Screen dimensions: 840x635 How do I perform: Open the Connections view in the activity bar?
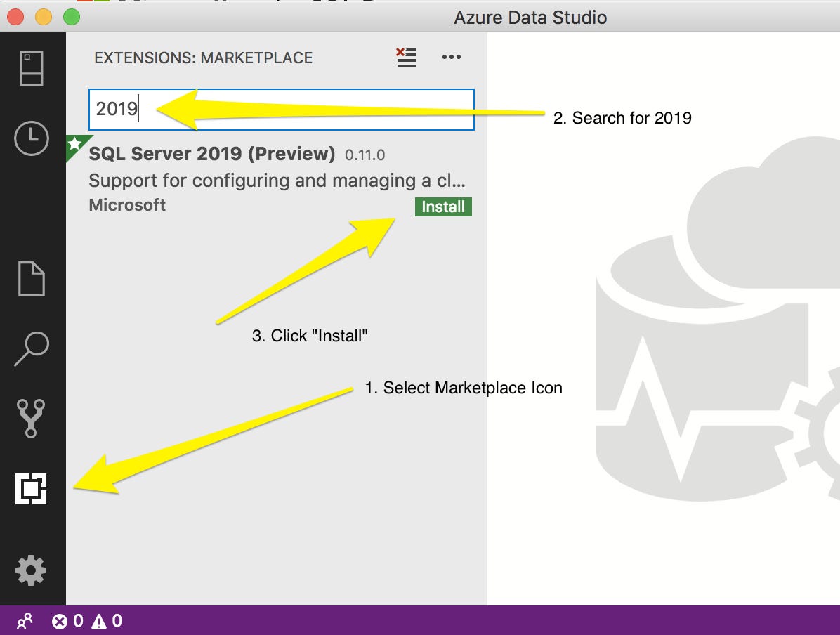(32, 68)
